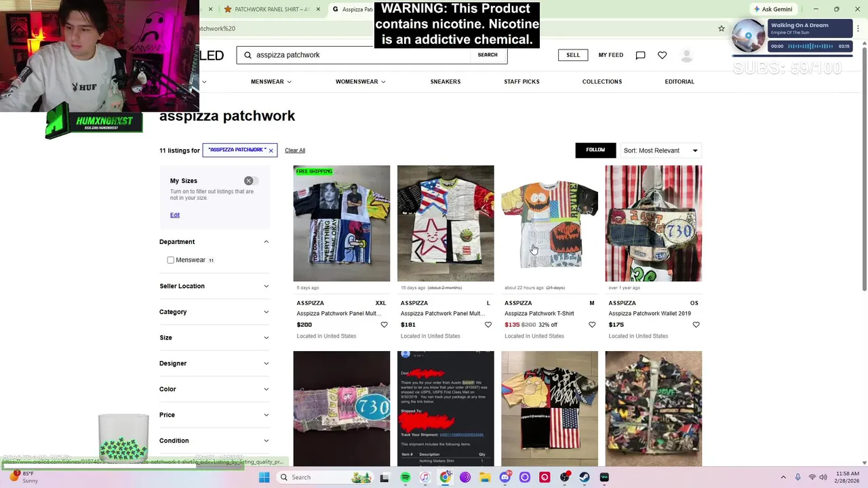Image resolution: width=868 pixels, height=488 pixels.
Task: Switch to the PATCHWORK PANEL SHIRT tab
Action: [x=271, y=9]
